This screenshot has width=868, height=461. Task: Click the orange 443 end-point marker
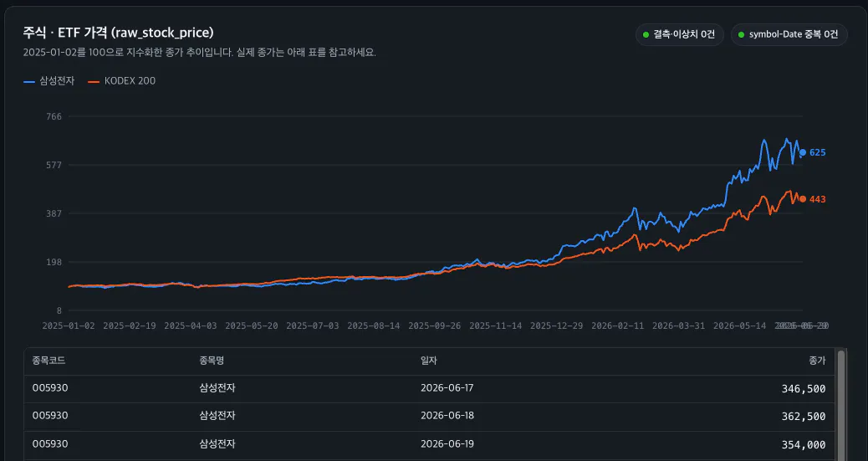pos(803,199)
